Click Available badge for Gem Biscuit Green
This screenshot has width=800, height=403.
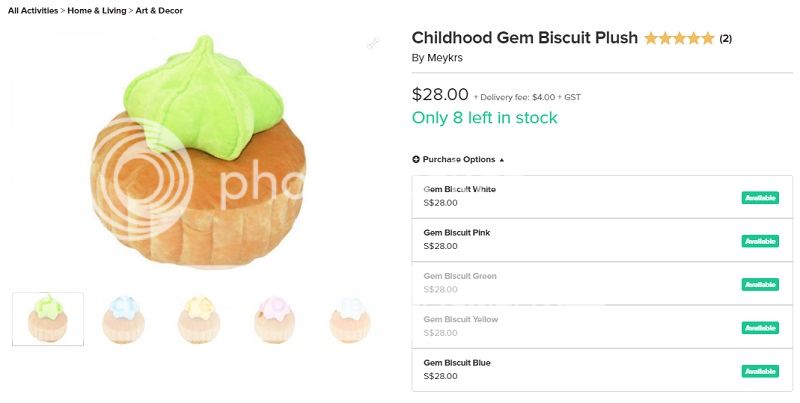(760, 285)
